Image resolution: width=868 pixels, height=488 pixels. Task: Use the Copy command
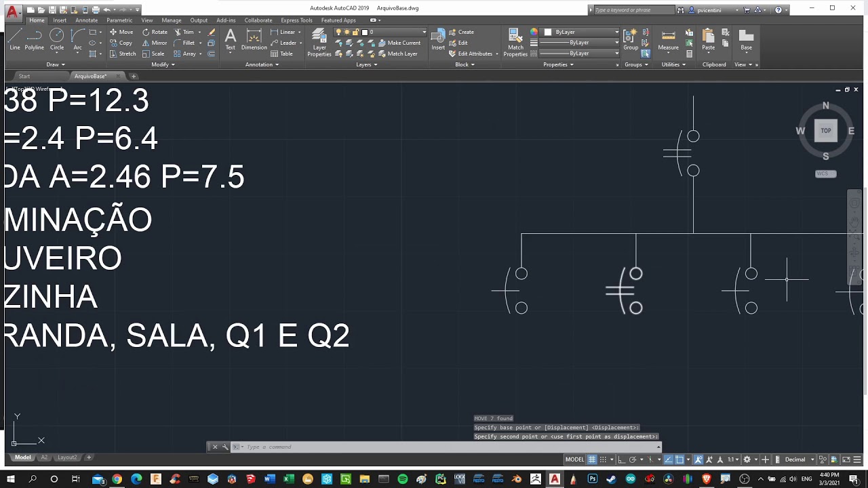tap(121, 43)
